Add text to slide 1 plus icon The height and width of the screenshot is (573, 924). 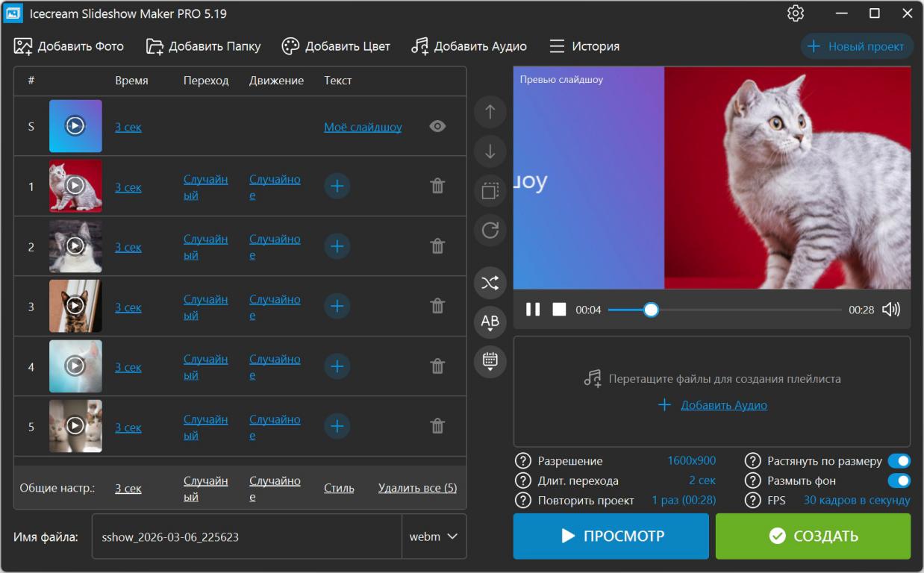337,186
